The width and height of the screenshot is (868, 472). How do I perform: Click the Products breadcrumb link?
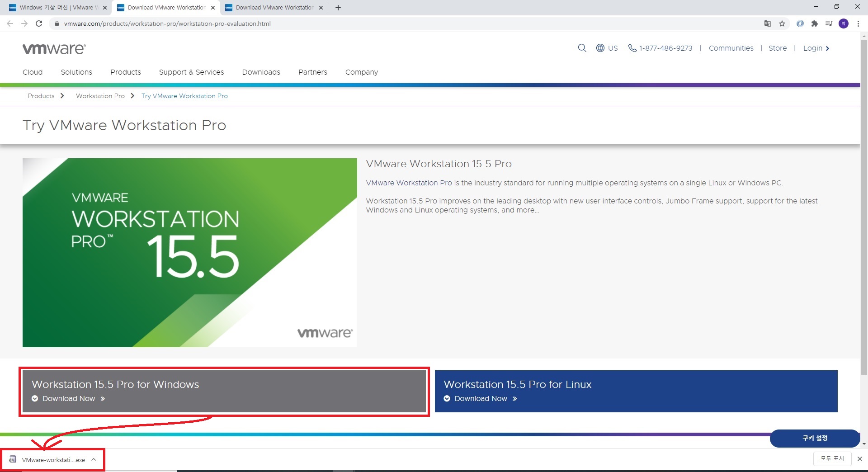coord(41,96)
